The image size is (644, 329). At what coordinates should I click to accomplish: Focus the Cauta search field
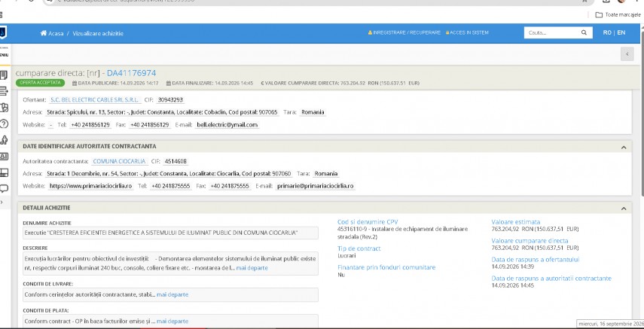[x=551, y=32]
